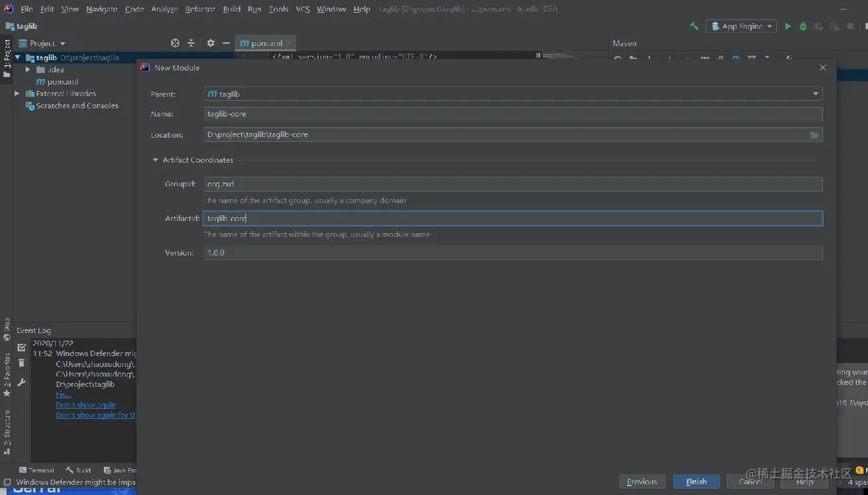Image resolution: width=868 pixels, height=495 pixels.
Task: Open the 7: Structure side tab
Action: 7,432
